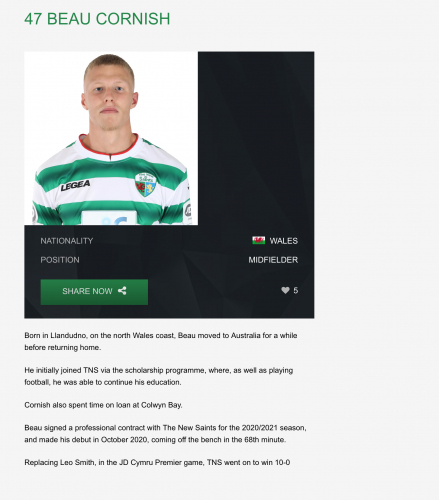Click the paragraph mentioning the scholarship programme
This screenshot has width=439, height=500.
[x=159, y=376]
